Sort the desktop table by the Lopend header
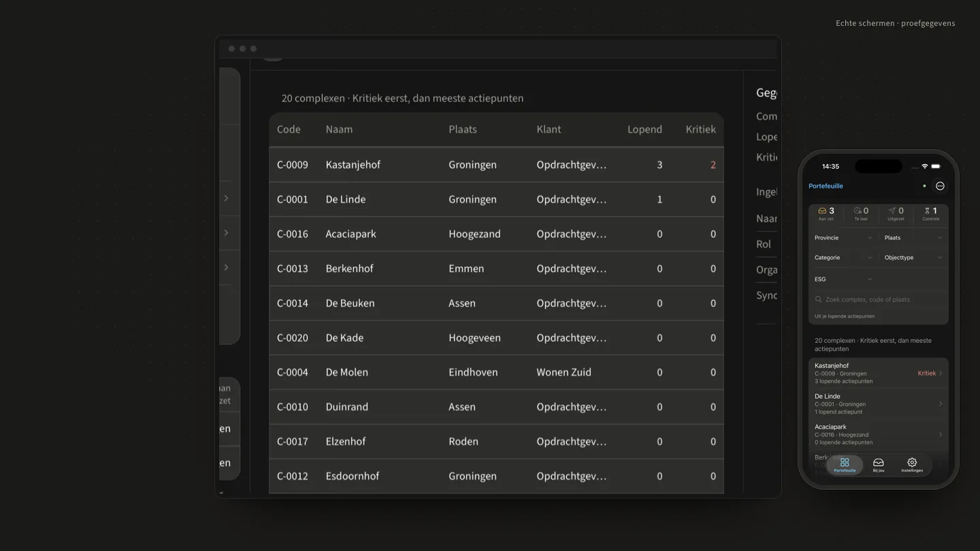Image resolution: width=980 pixels, height=551 pixels. click(644, 129)
